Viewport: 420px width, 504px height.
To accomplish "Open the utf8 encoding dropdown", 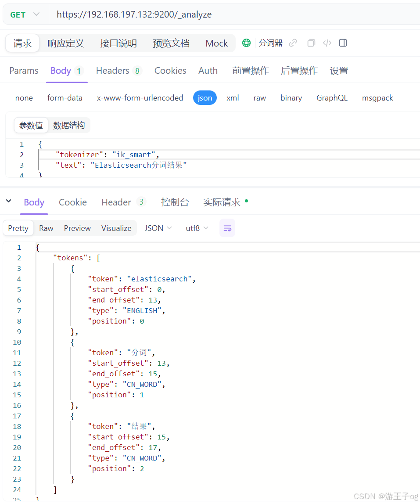I will tap(196, 228).
